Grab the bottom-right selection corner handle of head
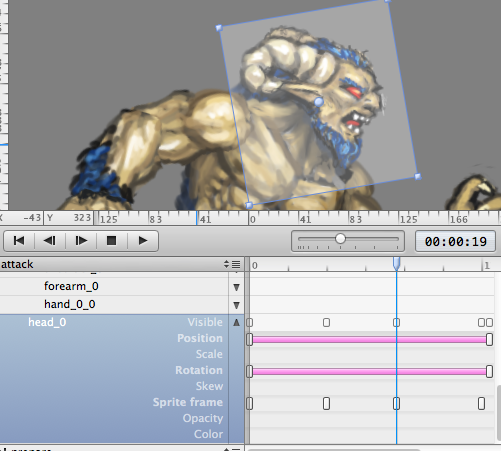 click(x=418, y=177)
